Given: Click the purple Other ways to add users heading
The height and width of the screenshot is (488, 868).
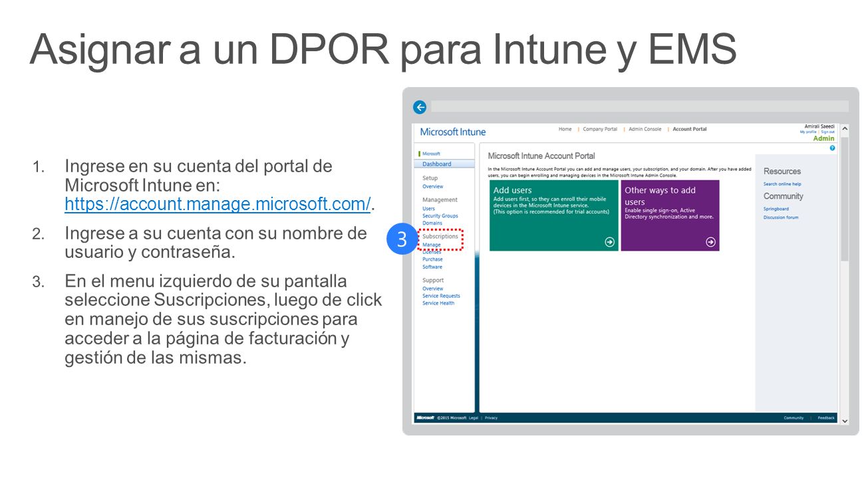Looking at the screenshot, I should [x=660, y=195].
